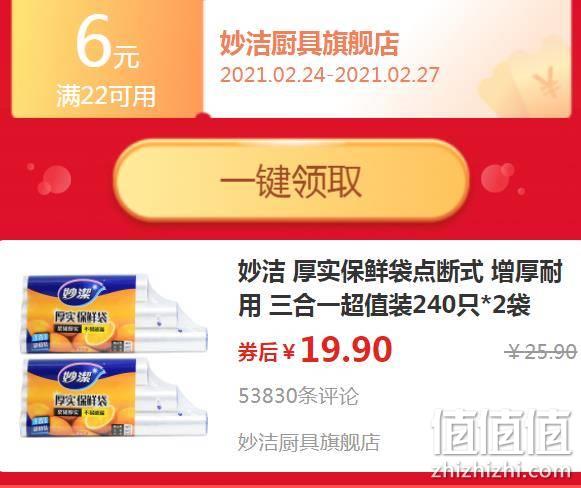
Task: Click the 满22可用 coupon condition text
Action: point(106,96)
